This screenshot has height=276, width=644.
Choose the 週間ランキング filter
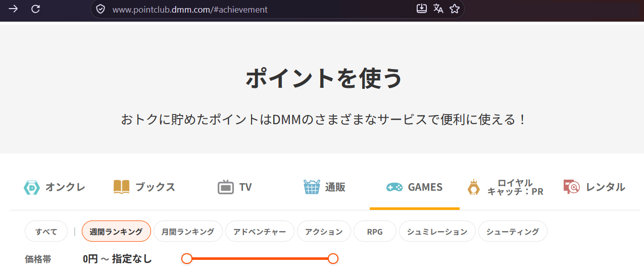116,232
